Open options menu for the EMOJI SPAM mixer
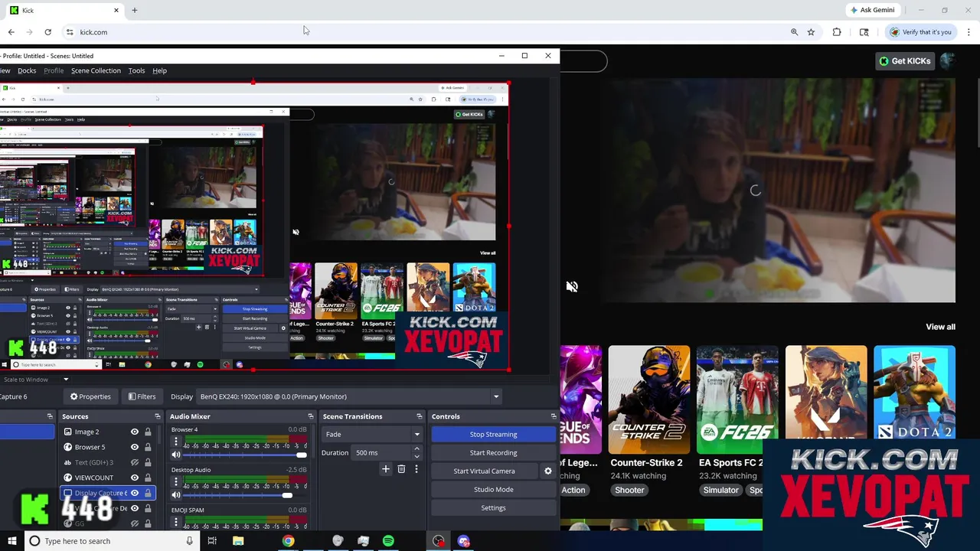This screenshot has height=551, width=980. 176,522
